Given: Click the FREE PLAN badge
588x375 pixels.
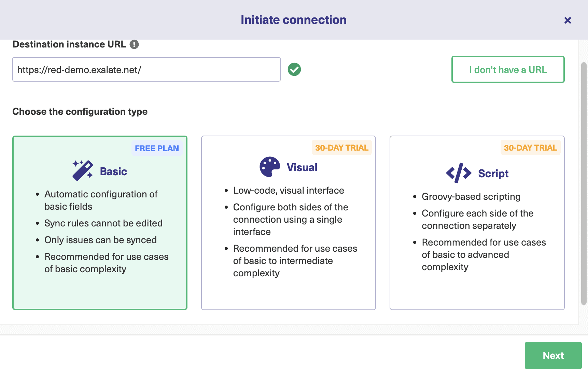Looking at the screenshot, I should coord(157,148).
